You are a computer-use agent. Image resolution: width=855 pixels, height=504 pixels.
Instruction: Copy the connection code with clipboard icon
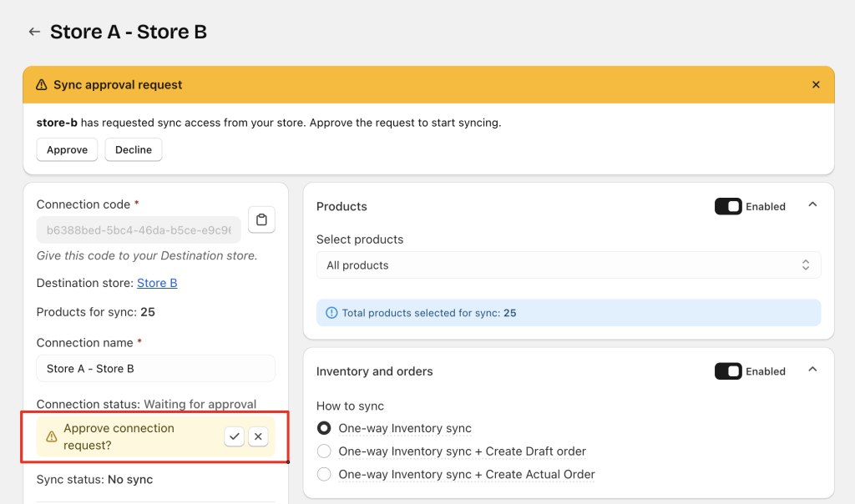point(261,220)
